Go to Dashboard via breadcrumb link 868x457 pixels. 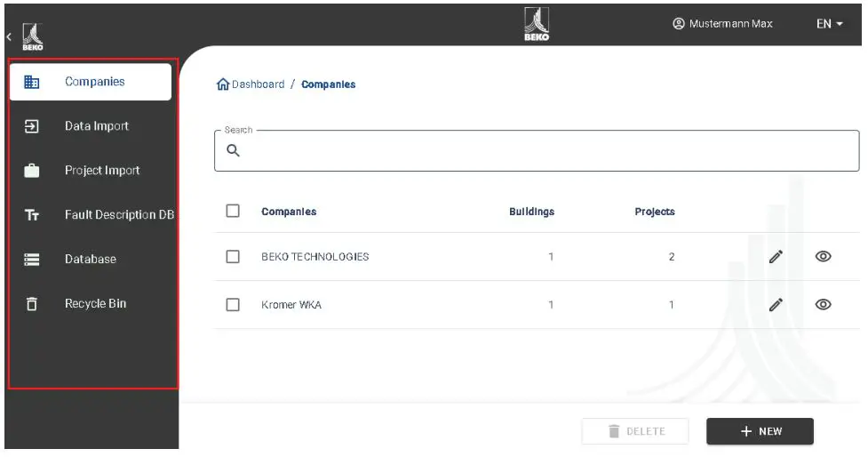pos(258,84)
